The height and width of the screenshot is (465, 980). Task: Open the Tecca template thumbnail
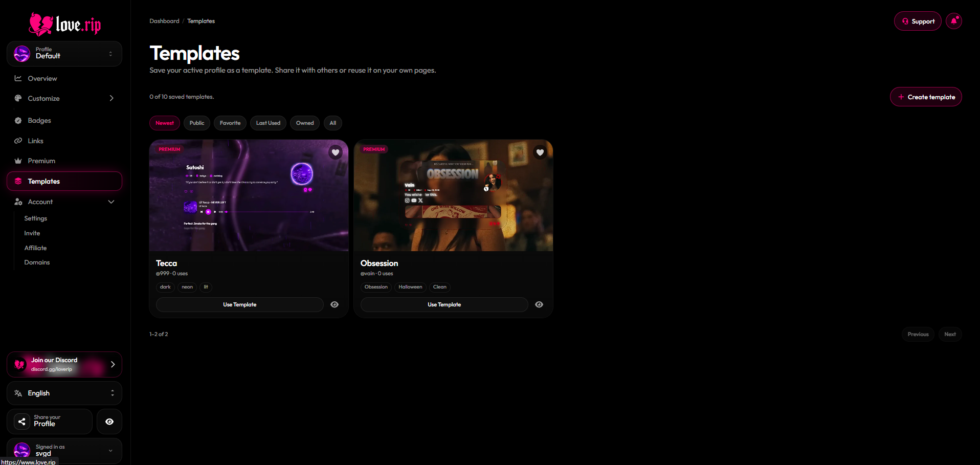[x=249, y=195]
